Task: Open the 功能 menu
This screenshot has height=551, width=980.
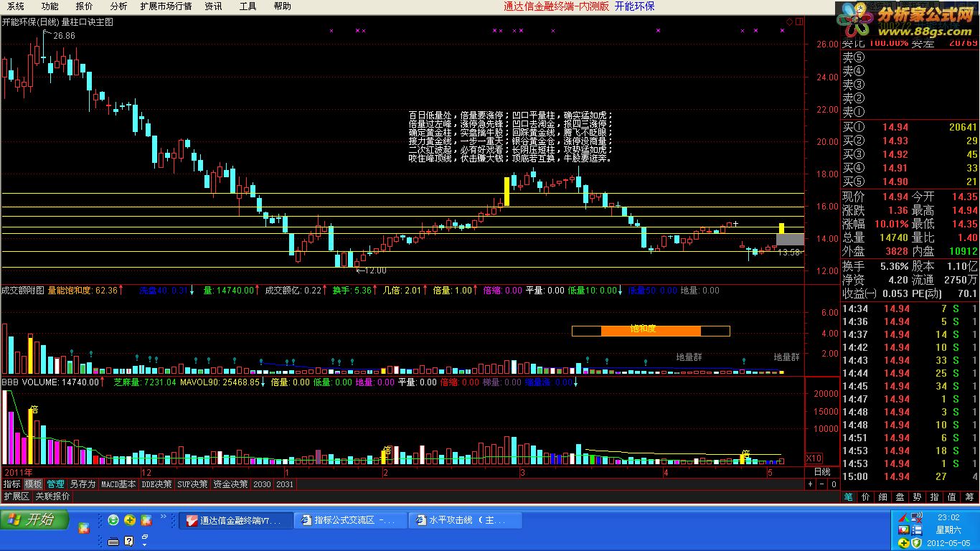Action: pyautogui.click(x=50, y=6)
